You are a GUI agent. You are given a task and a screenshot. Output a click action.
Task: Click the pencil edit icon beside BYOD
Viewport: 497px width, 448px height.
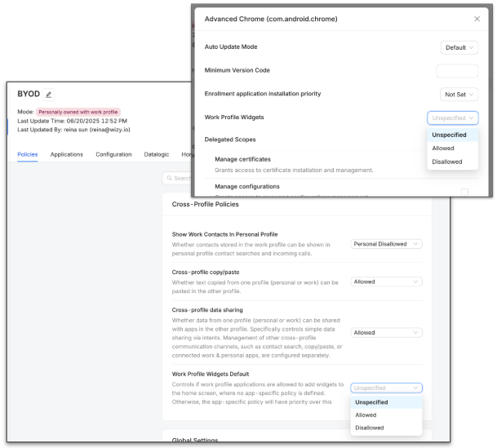pos(48,95)
